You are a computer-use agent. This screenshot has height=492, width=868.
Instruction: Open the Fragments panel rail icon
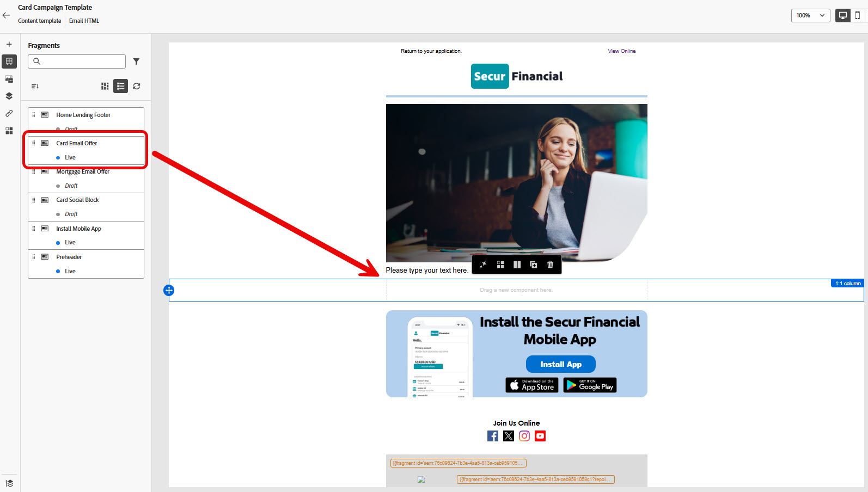[x=9, y=61]
